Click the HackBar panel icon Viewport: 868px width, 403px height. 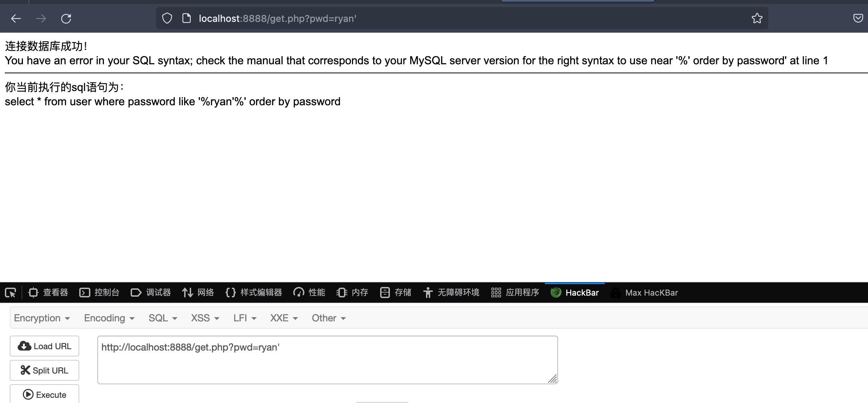(x=555, y=292)
